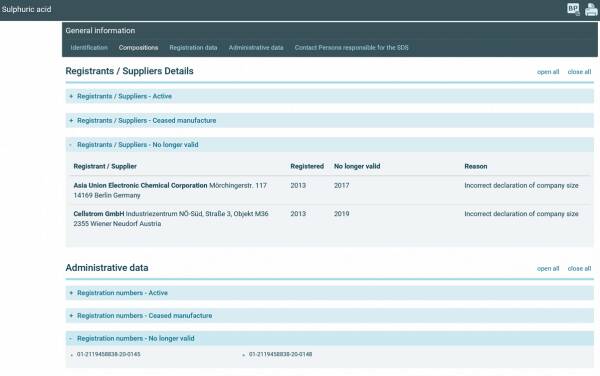The width and height of the screenshot is (600, 376).
Task: Click open all link in Registrants section
Action: 548,72
